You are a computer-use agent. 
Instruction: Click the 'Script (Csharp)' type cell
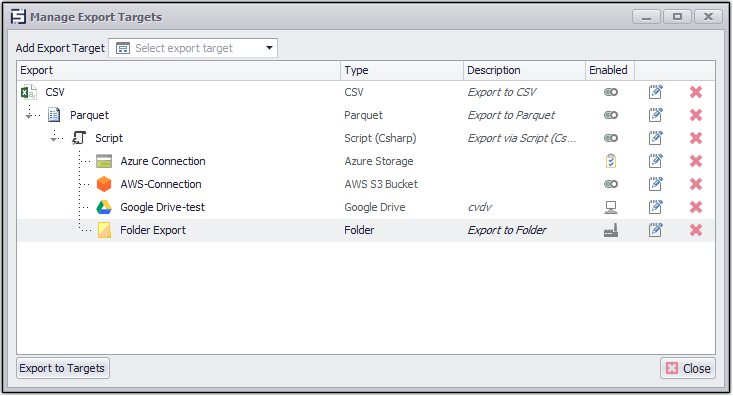coord(380,138)
